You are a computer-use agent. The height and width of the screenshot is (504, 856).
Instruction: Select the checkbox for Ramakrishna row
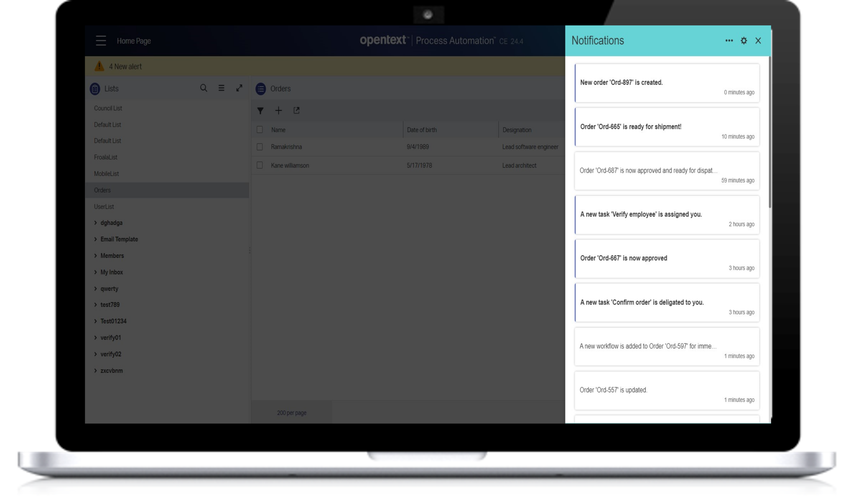tap(260, 147)
